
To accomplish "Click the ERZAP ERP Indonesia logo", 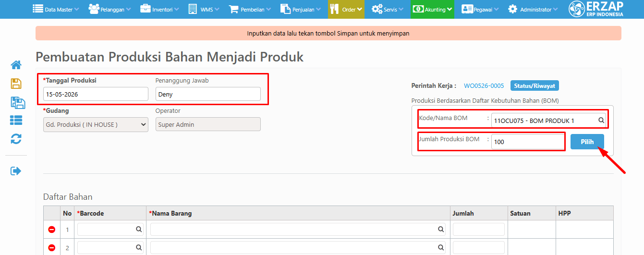I will click(596, 9).
